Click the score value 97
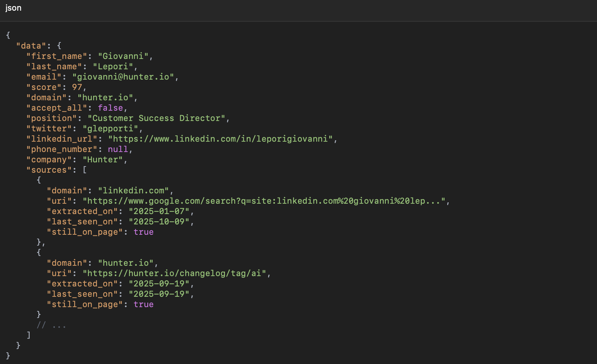597x364 pixels. (77, 87)
